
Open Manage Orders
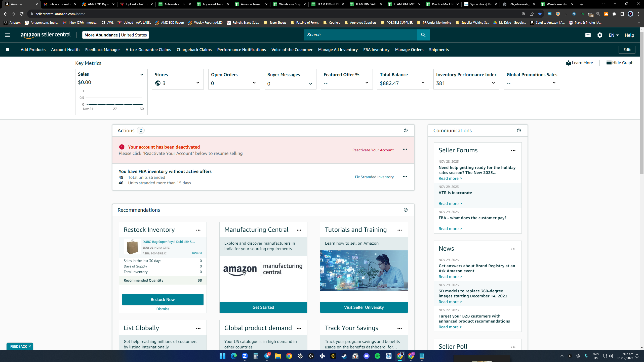click(409, 50)
